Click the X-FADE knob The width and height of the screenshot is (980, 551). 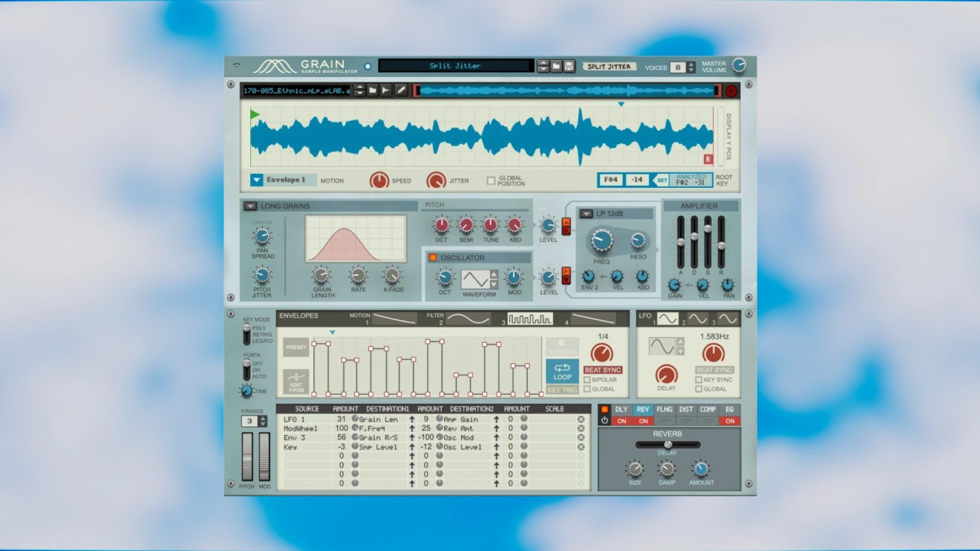[393, 275]
